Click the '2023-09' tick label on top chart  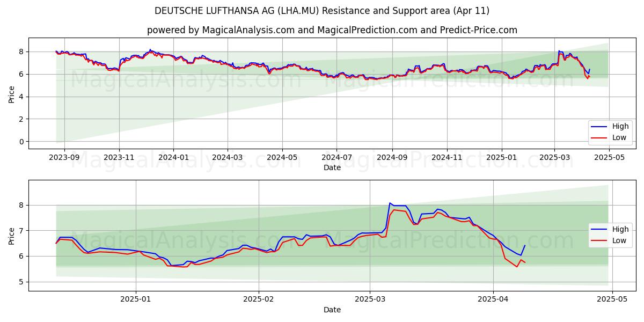tap(64, 157)
